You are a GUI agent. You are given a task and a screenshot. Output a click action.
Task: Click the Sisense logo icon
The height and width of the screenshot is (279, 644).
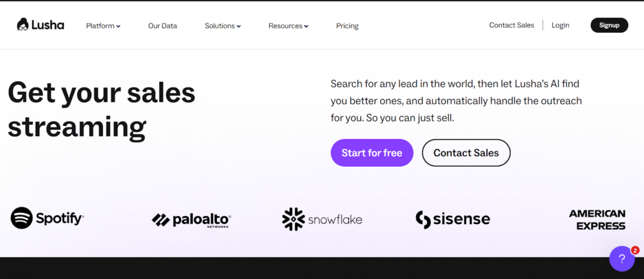[423, 219]
